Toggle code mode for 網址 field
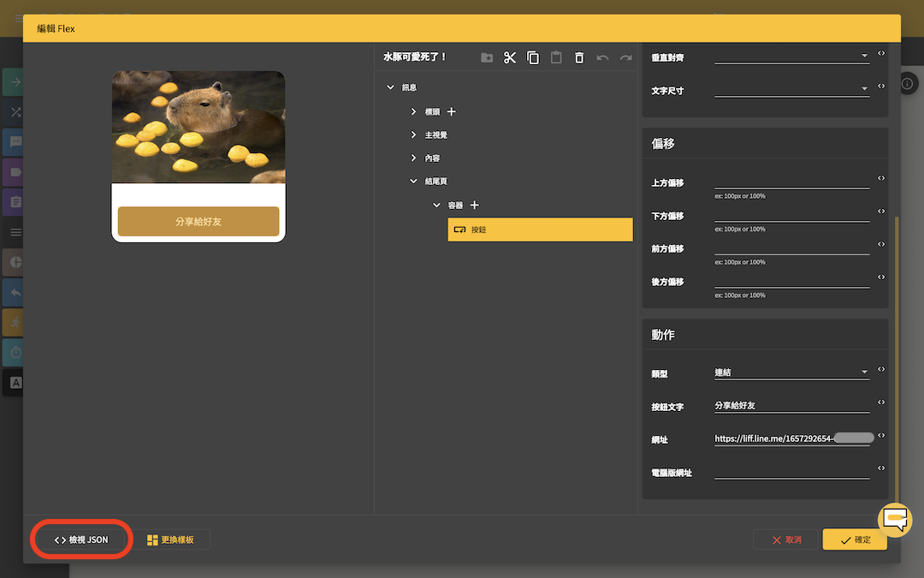Screen dimensions: 924x578 [881, 435]
